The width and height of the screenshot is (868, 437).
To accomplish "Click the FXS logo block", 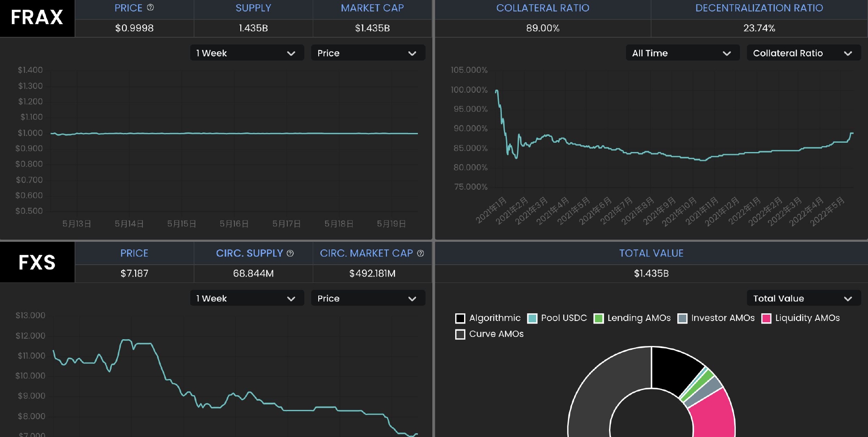I will [37, 262].
